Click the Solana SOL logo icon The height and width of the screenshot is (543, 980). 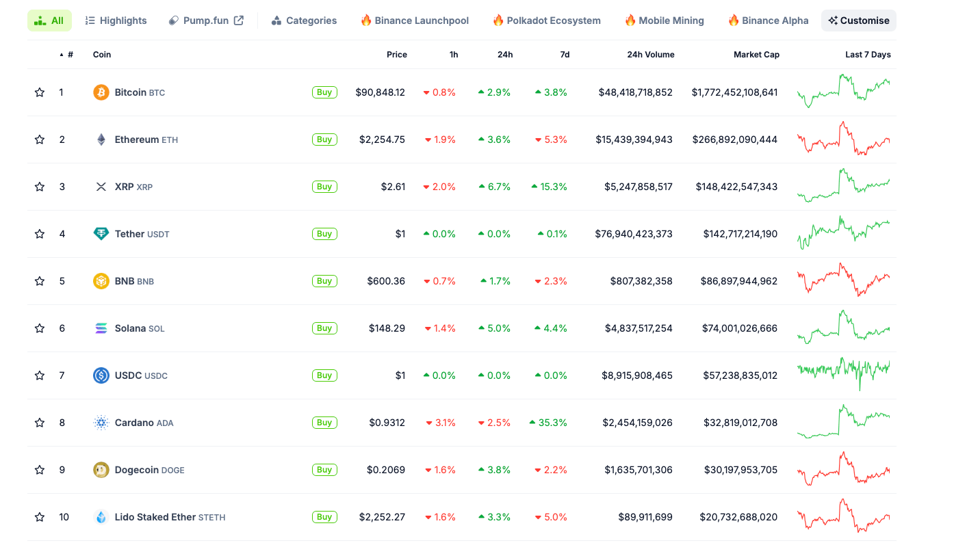pyautogui.click(x=101, y=328)
